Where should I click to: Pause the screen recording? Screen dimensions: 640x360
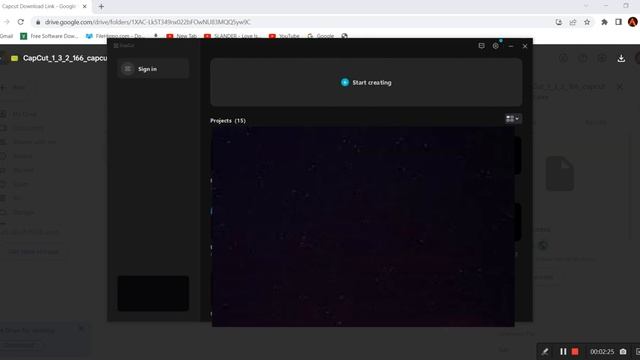(563, 351)
